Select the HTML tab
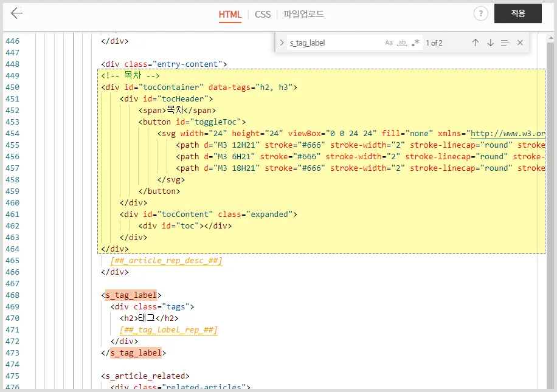This screenshot has height=392, width=557. click(x=230, y=14)
